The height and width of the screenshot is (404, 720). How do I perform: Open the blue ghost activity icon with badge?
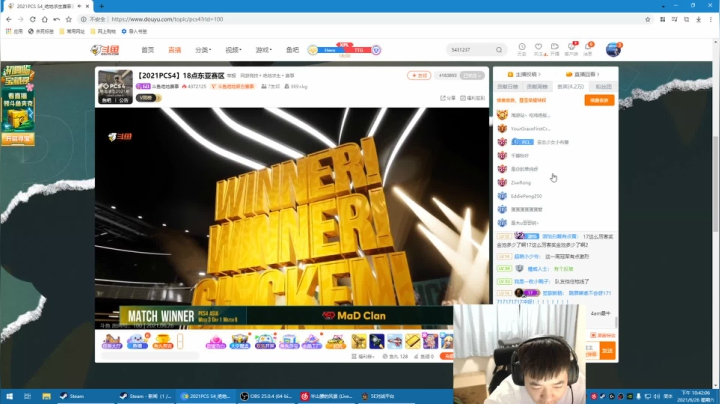pos(137,341)
